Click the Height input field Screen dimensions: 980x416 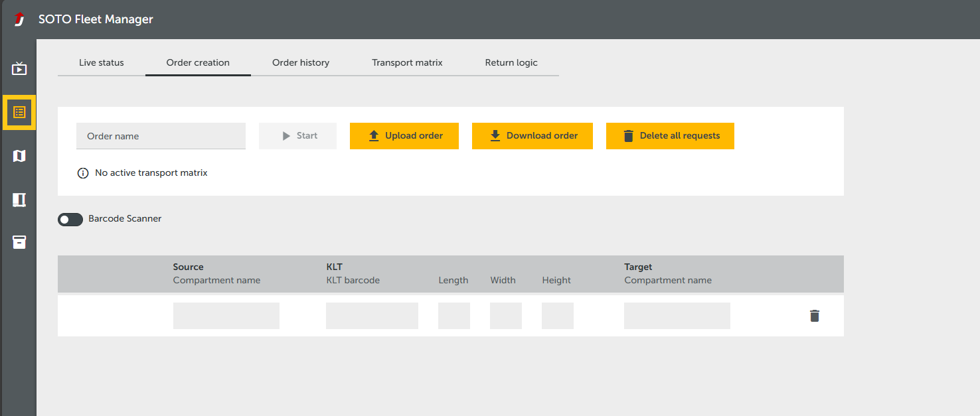[558, 316]
